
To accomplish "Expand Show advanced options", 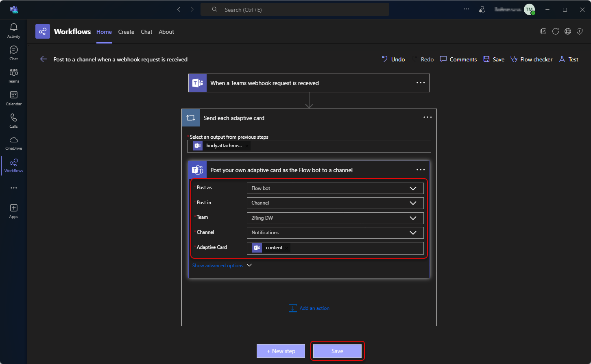I will [222, 265].
